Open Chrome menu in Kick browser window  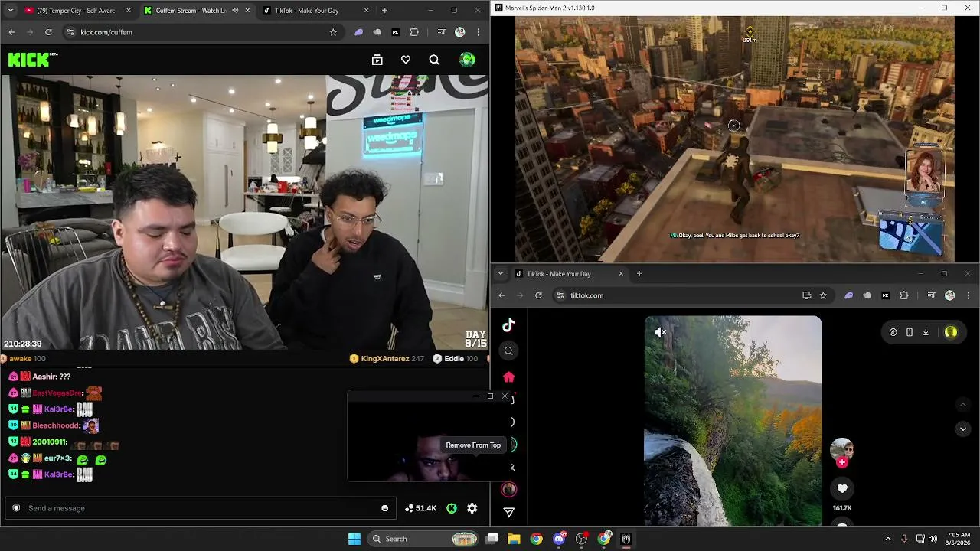(x=479, y=32)
